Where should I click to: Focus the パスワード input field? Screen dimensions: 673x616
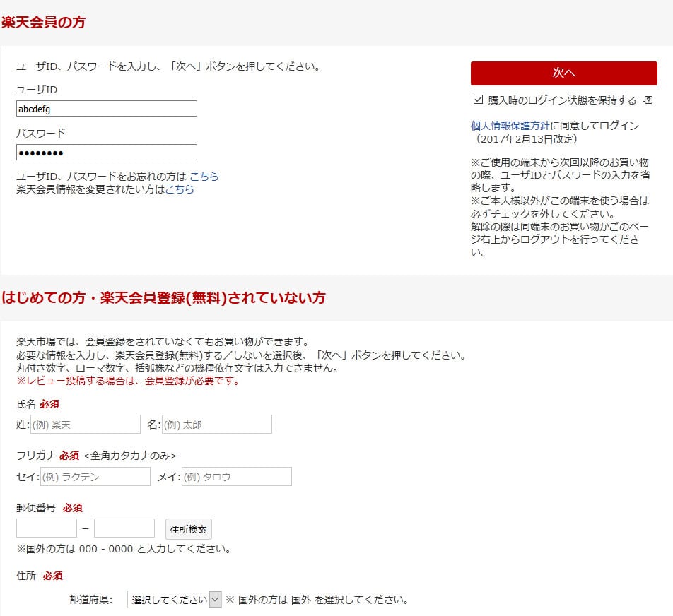(107, 153)
